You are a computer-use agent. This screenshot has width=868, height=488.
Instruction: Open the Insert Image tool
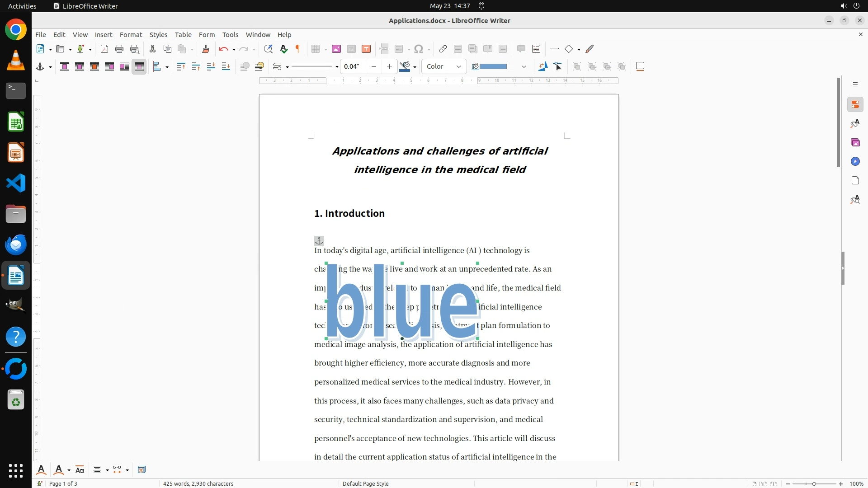click(x=336, y=49)
